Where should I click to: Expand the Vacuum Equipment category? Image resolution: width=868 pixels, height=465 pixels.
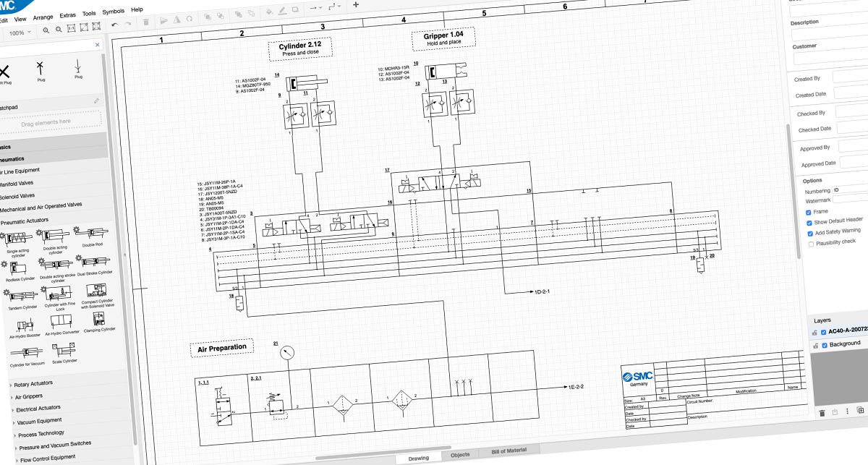40,421
